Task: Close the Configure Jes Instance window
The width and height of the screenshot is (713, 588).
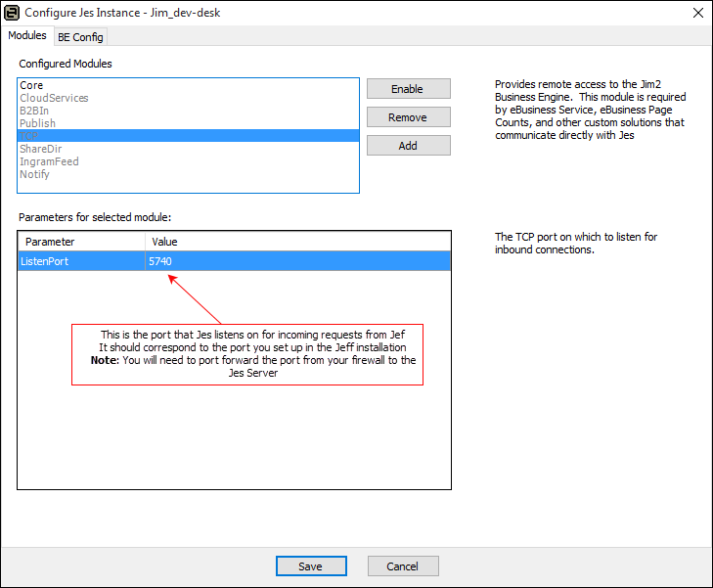Action: click(698, 13)
